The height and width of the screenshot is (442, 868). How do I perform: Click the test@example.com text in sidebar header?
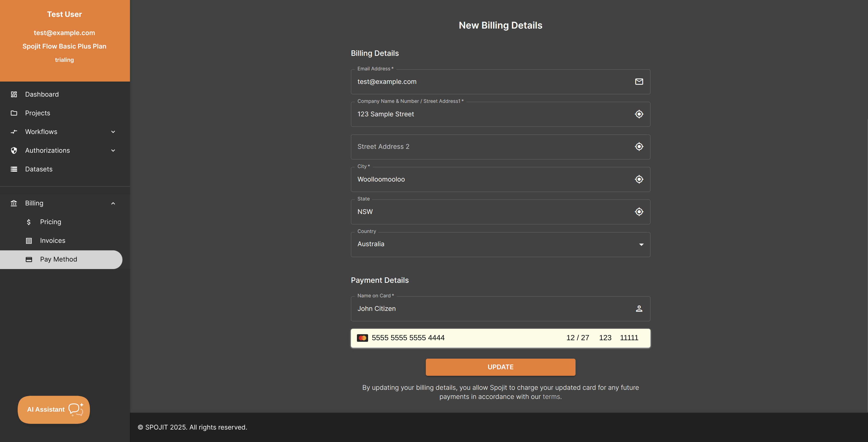(x=64, y=33)
